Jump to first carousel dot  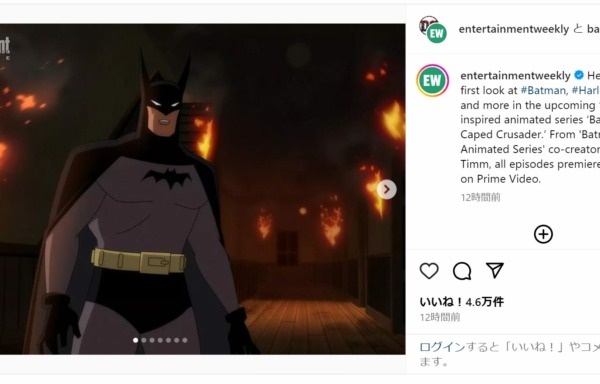coord(135,340)
